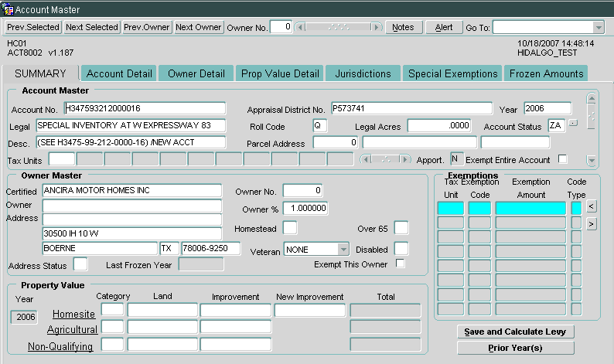614x364 pixels.
Task: Click the Owner No. scrollbar left arrow
Action: pyautogui.click(x=300, y=27)
